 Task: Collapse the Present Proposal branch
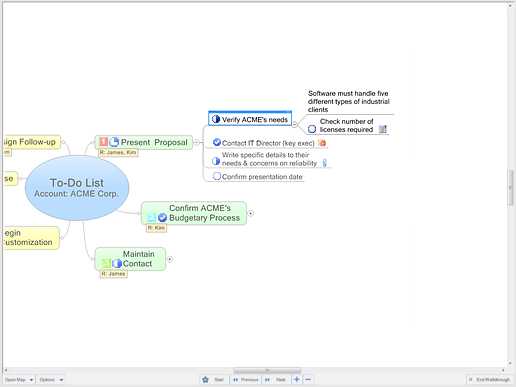click(x=197, y=142)
